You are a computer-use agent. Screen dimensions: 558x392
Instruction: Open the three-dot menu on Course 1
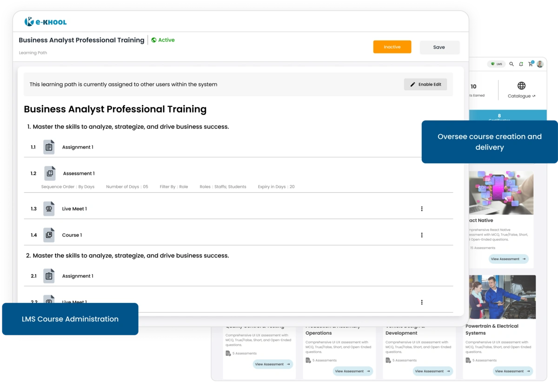422,235
